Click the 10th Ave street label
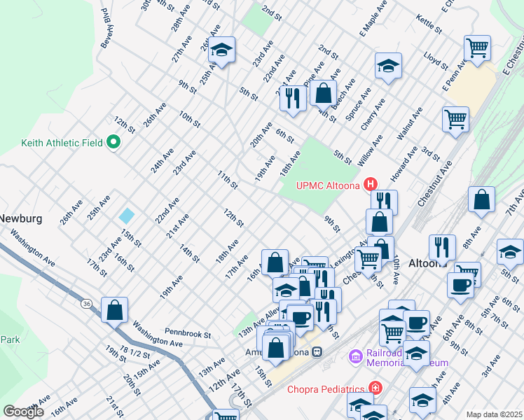The width and height of the screenshot is (524, 420). pyautogui.click(x=396, y=269)
